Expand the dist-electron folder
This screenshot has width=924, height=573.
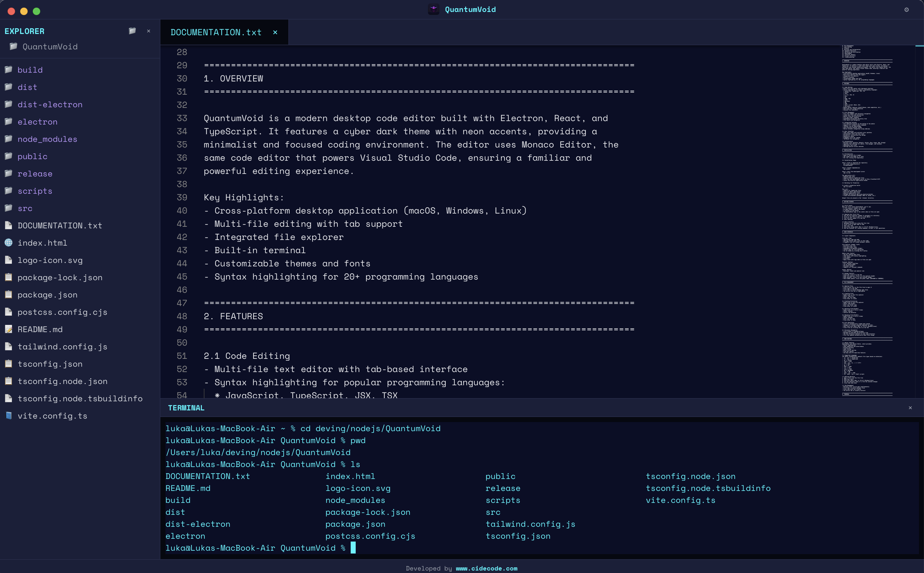click(x=50, y=105)
